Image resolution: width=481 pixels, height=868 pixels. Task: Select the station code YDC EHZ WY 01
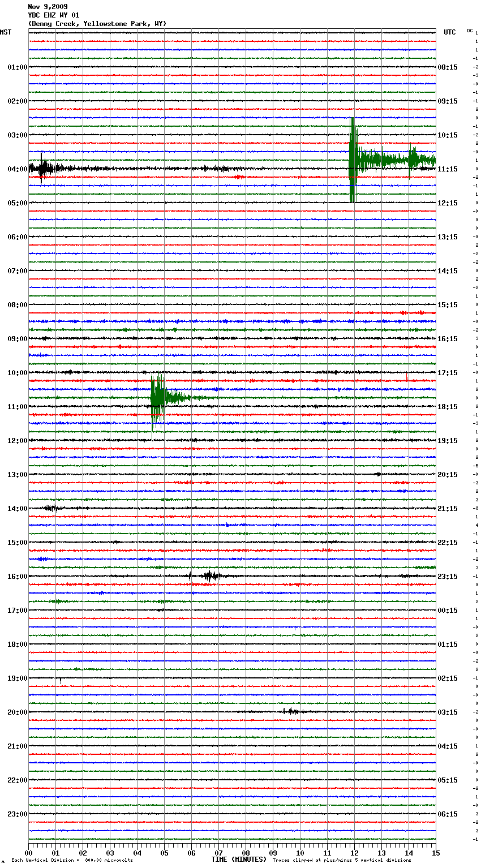pos(54,15)
